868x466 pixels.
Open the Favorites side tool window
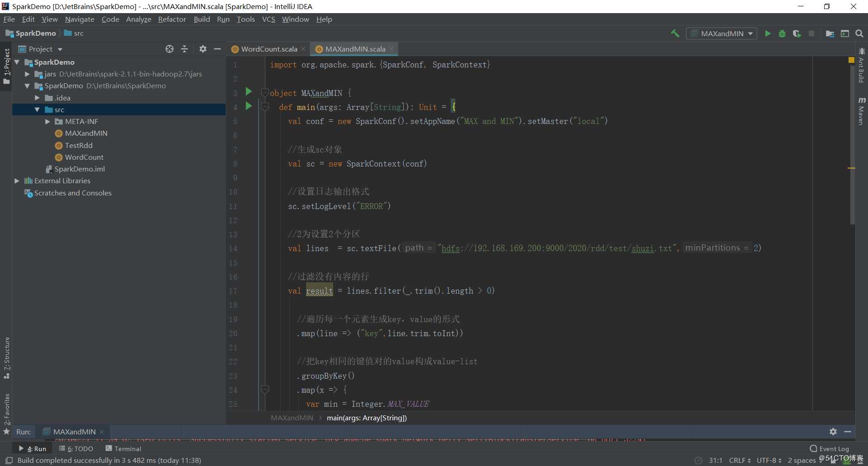pos(6,414)
